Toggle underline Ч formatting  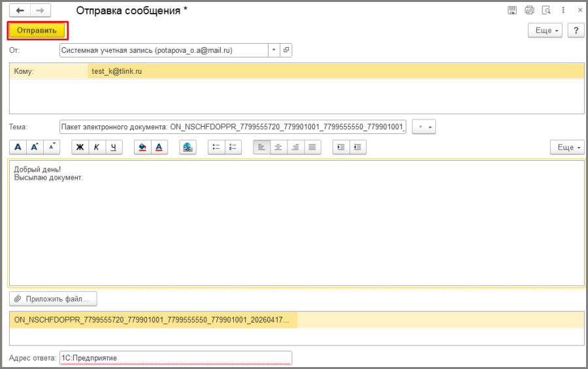tap(114, 147)
